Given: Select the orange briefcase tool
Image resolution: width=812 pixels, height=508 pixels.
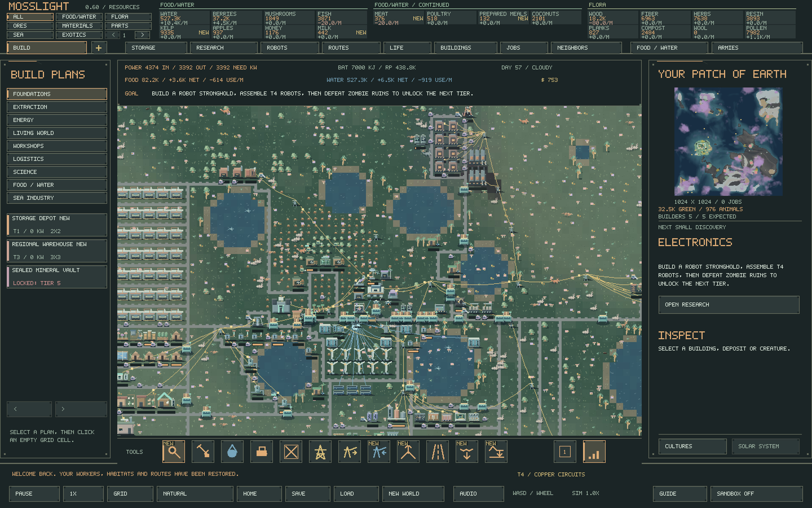Looking at the screenshot, I should pyautogui.click(x=261, y=452).
